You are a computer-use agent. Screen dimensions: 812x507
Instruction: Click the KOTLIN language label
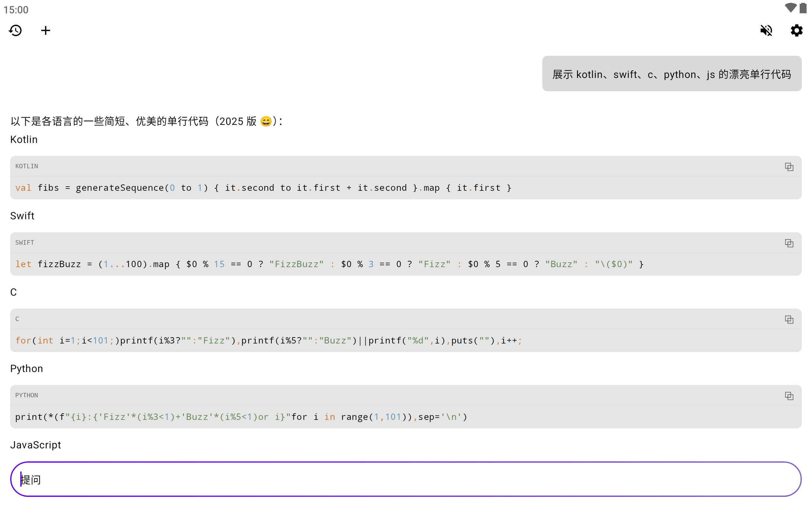27,166
